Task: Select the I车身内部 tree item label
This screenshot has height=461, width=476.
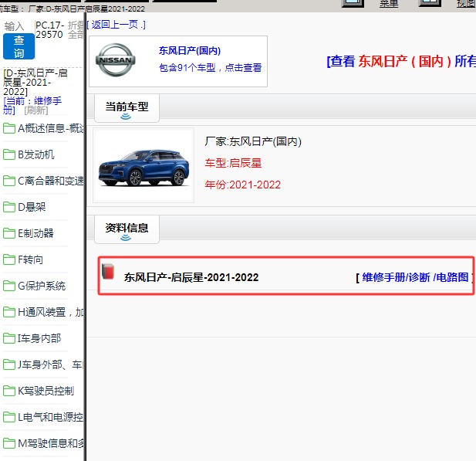Action: pyautogui.click(x=39, y=338)
